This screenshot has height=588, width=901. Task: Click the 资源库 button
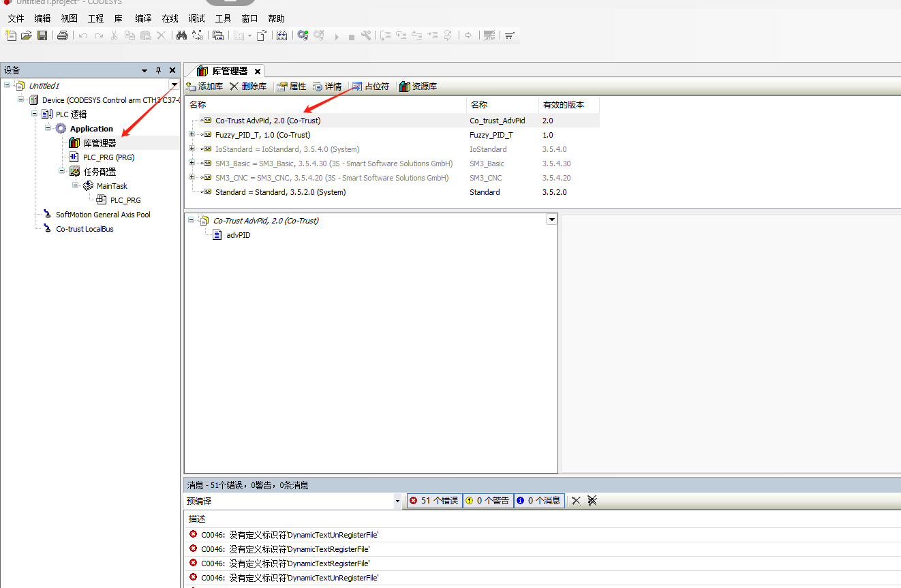(418, 87)
